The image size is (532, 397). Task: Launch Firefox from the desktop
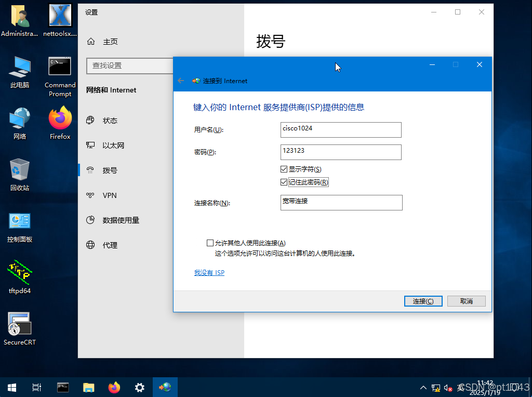click(60, 123)
